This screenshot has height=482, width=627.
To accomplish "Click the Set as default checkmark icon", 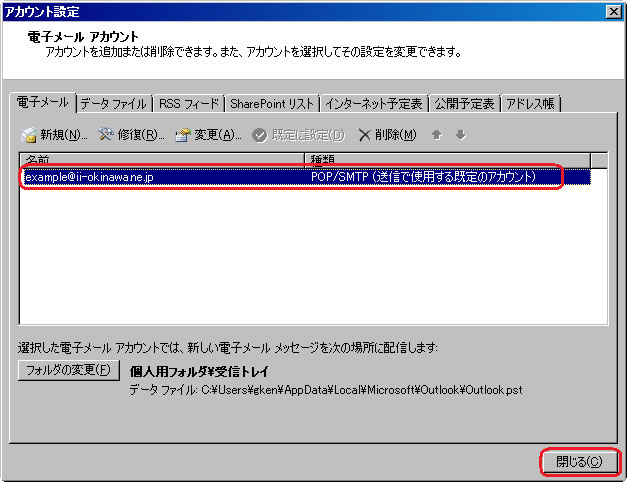I will (260, 135).
